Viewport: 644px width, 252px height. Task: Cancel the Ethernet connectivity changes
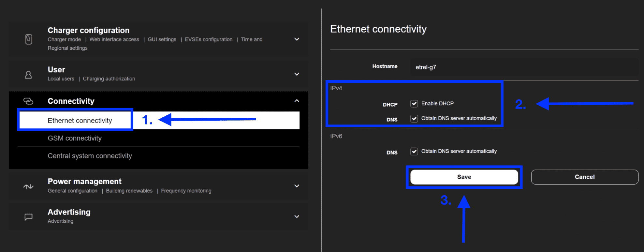point(585,177)
